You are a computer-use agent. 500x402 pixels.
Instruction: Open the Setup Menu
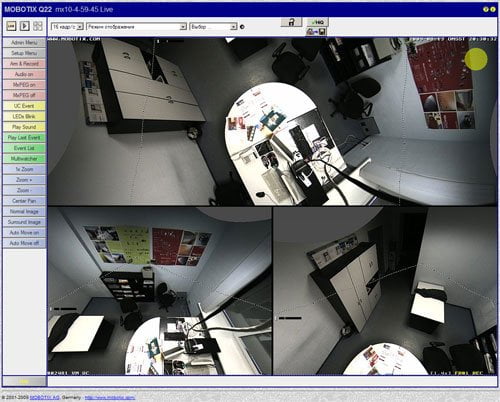pos(24,53)
